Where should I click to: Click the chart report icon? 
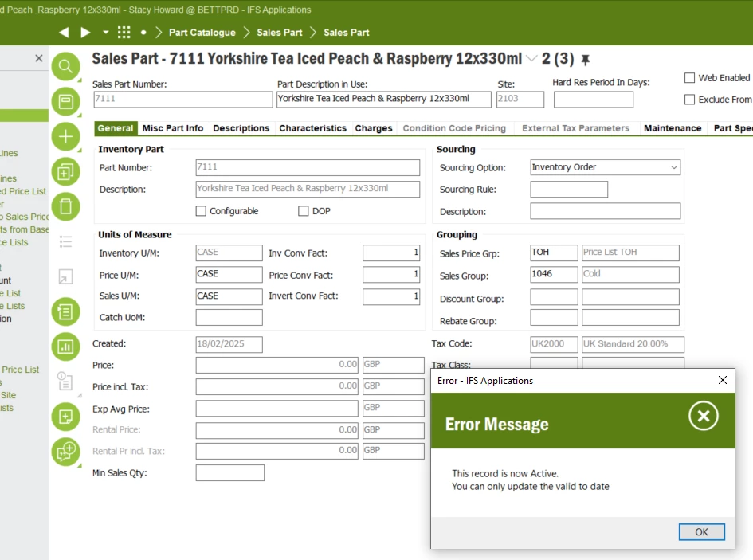pyautogui.click(x=66, y=347)
